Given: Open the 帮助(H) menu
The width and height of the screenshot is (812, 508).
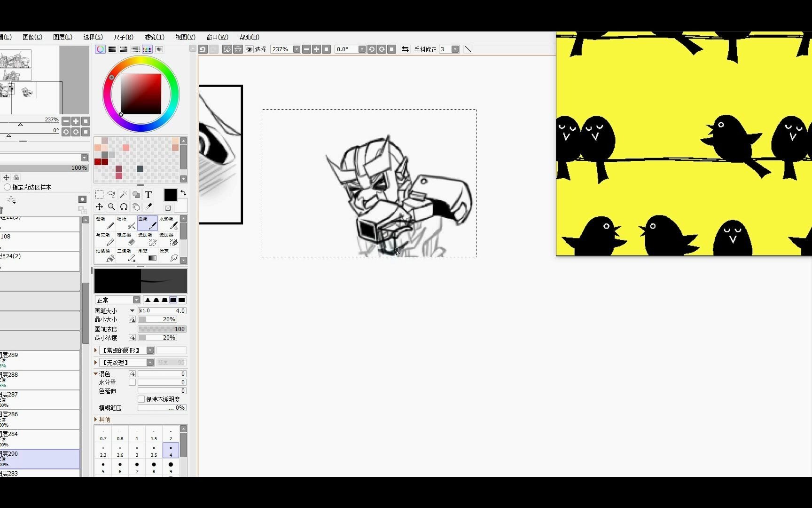Looking at the screenshot, I should click(249, 37).
